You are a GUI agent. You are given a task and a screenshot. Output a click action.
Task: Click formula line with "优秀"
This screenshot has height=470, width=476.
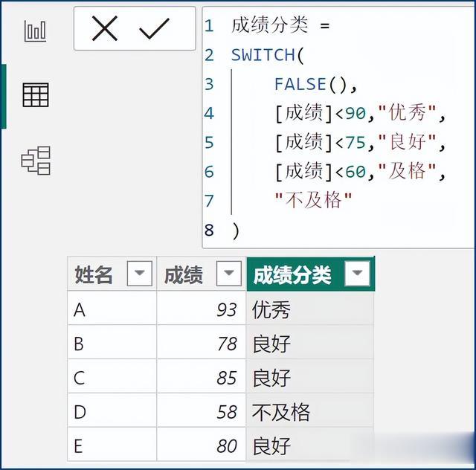tap(360, 113)
